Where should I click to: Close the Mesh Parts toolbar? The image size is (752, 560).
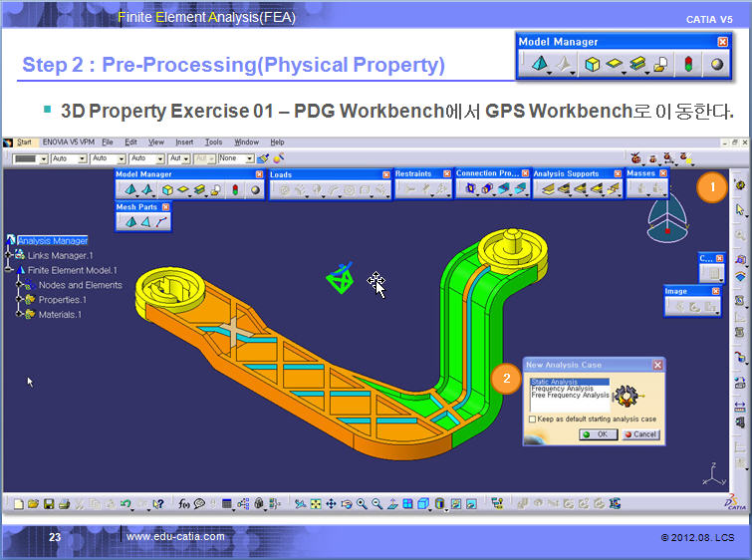pyautogui.click(x=166, y=207)
